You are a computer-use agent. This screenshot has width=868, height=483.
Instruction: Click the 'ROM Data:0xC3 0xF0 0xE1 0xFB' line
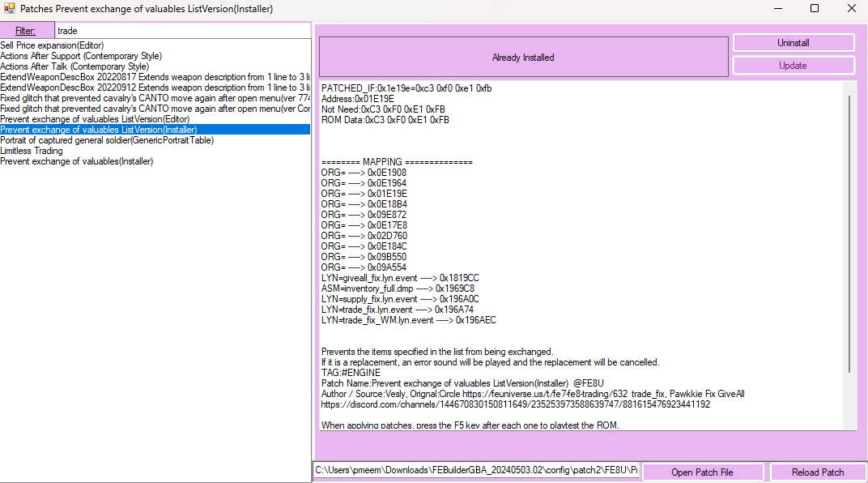(385, 120)
